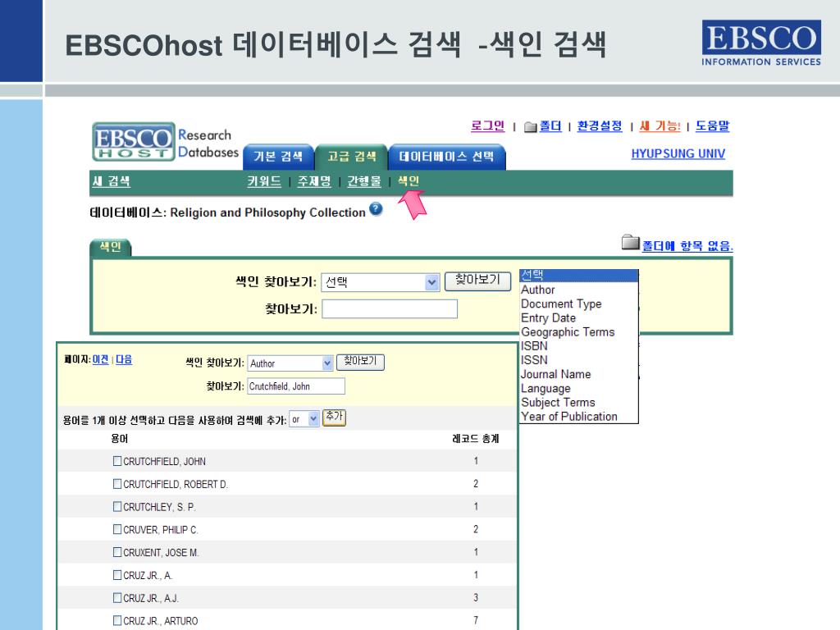Choose Geographic Terms in the dropdown list

578,332
